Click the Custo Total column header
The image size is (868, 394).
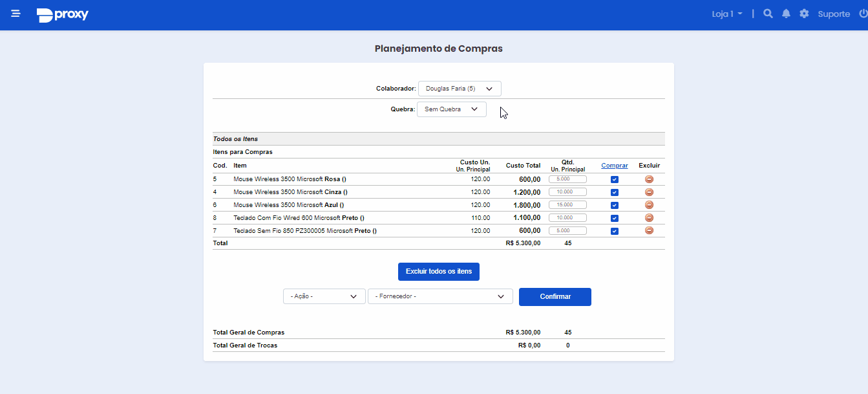coord(524,166)
